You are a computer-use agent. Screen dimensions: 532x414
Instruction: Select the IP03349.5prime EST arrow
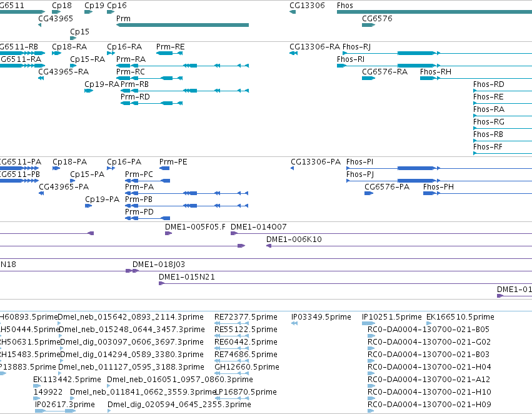294,323
